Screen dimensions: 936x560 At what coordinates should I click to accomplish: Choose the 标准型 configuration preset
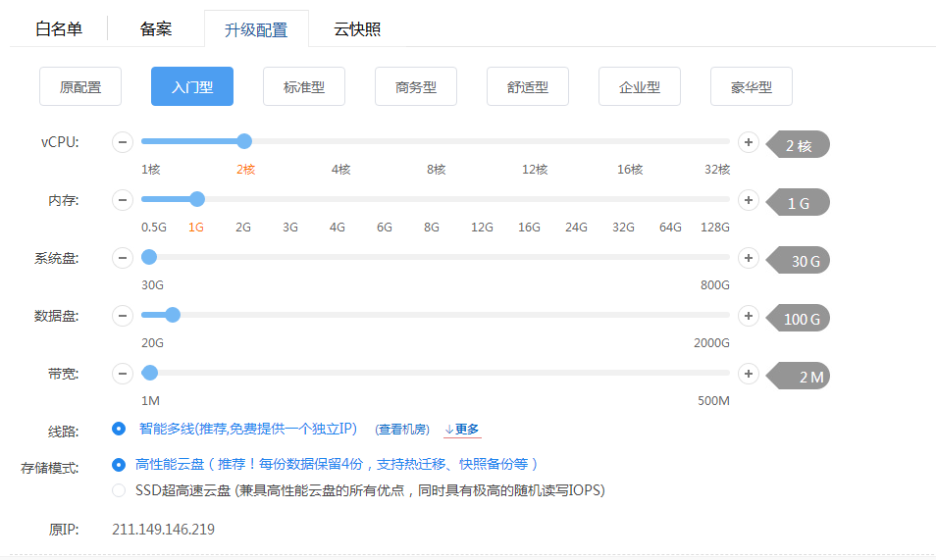(x=304, y=87)
